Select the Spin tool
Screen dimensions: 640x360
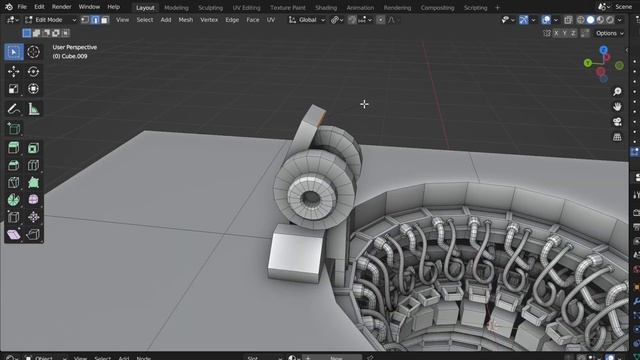[13, 200]
